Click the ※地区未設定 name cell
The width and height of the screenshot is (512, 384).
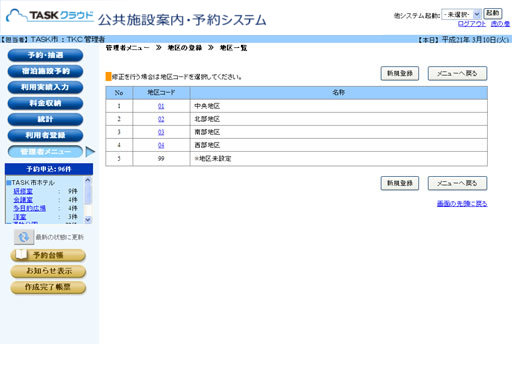(x=339, y=159)
